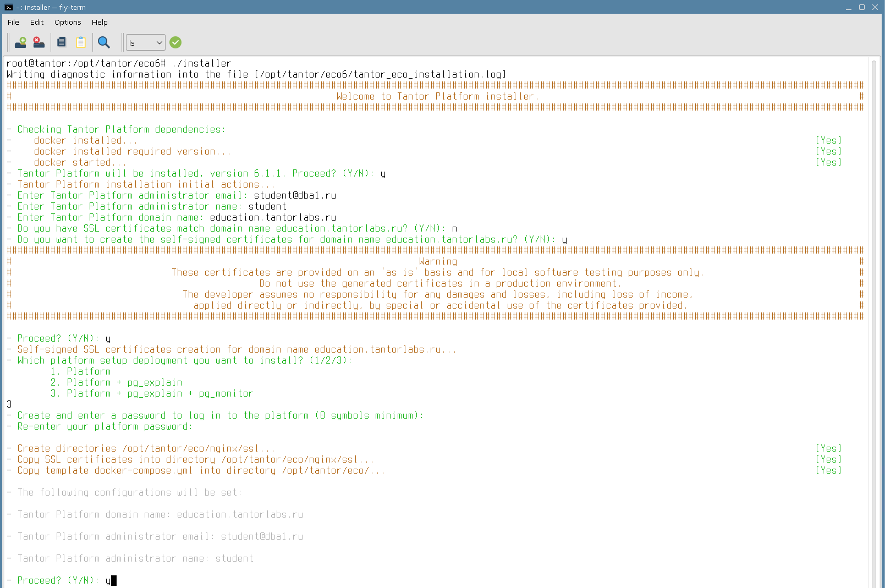Image resolution: width=885 pixels, height=588 pixels.
Task: Click the Copy icon in toolbar
Action: [62, 42]
